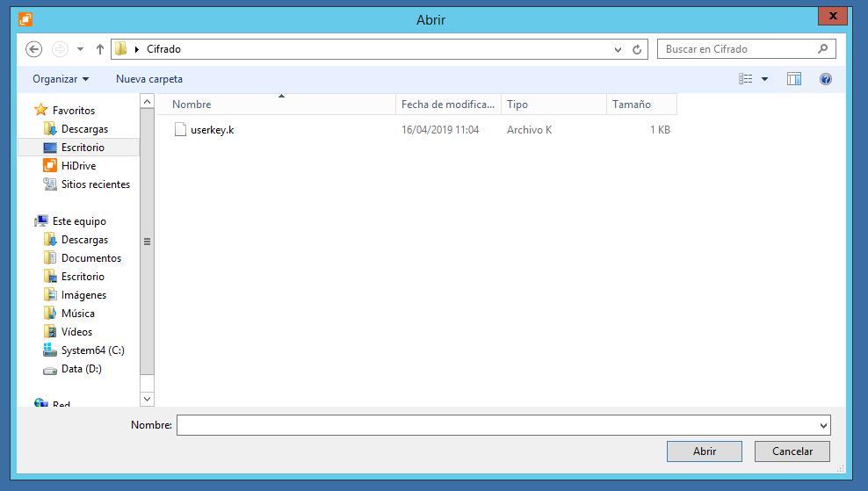Image resolution: width=868 pixels, height=491 pixels.
Task: Expand the address bar path chevron before Cifrado
Action: 137,49
